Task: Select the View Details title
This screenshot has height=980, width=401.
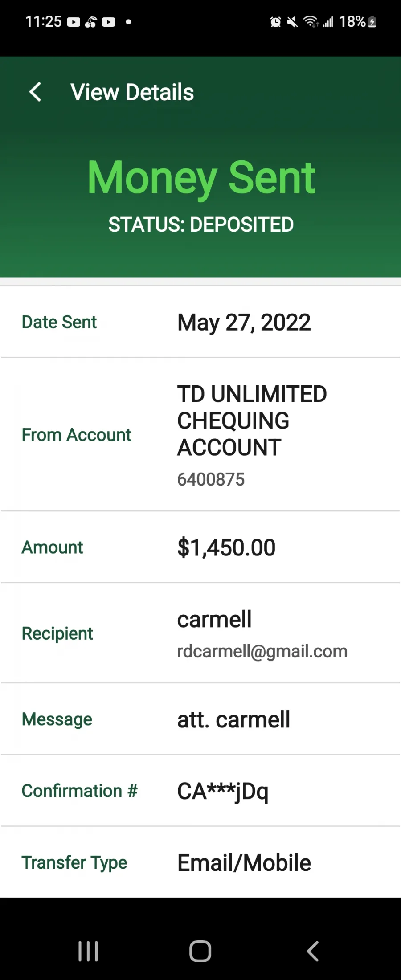Action: [132, 92]
